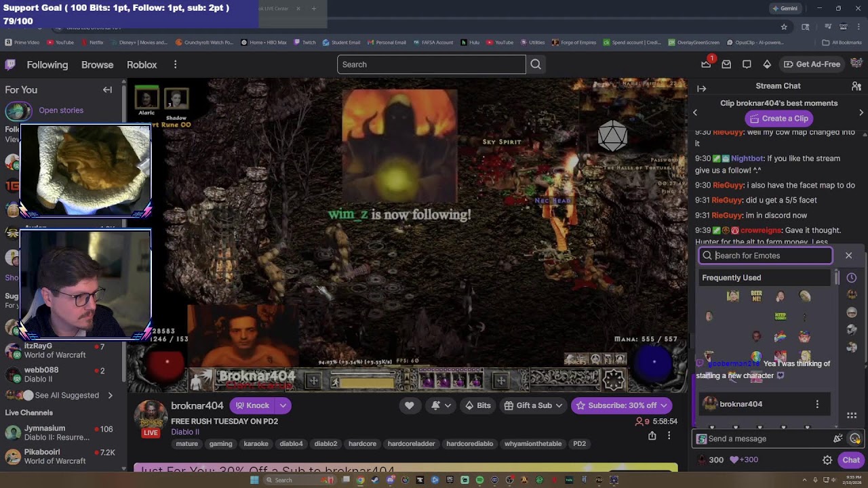This screenshot has height=488, width=868.
Task: Open the Roblox category tab
Action: [142, 64]
